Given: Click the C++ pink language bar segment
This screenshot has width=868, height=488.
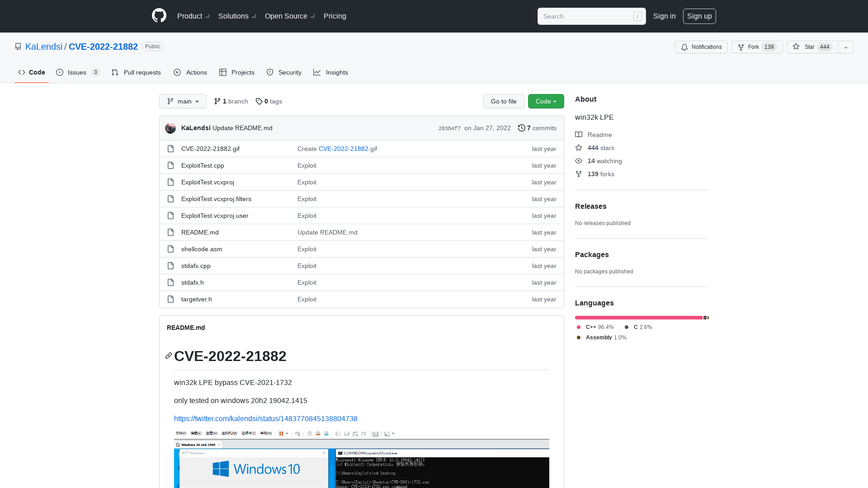Looking at the screenshot, I should [639, 318].
